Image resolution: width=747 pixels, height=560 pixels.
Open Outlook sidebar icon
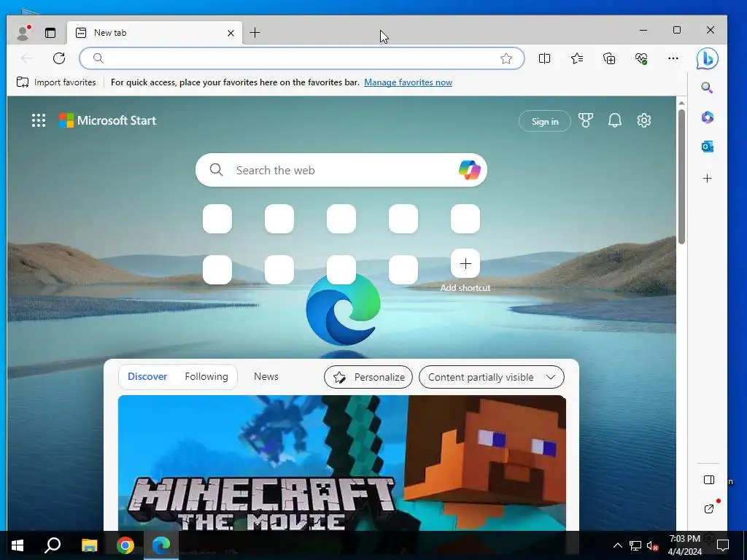[708, 147]
